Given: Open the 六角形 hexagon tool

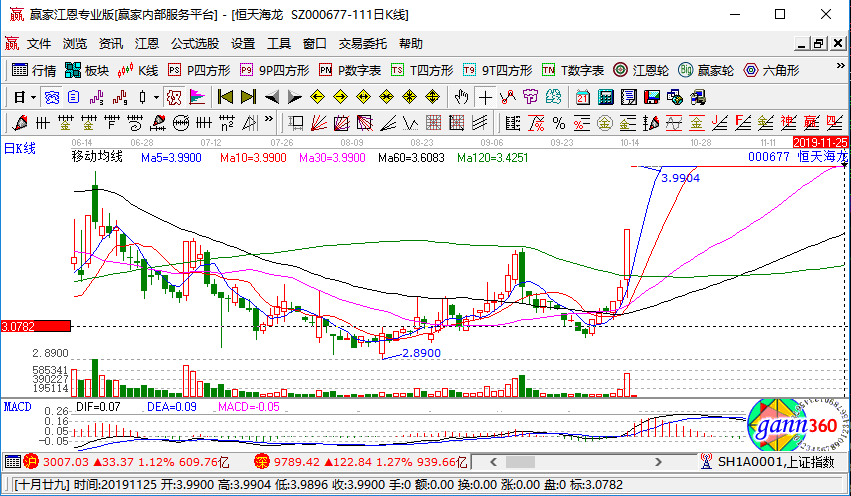Looking at the screenshot, I should tap(772, 71).
